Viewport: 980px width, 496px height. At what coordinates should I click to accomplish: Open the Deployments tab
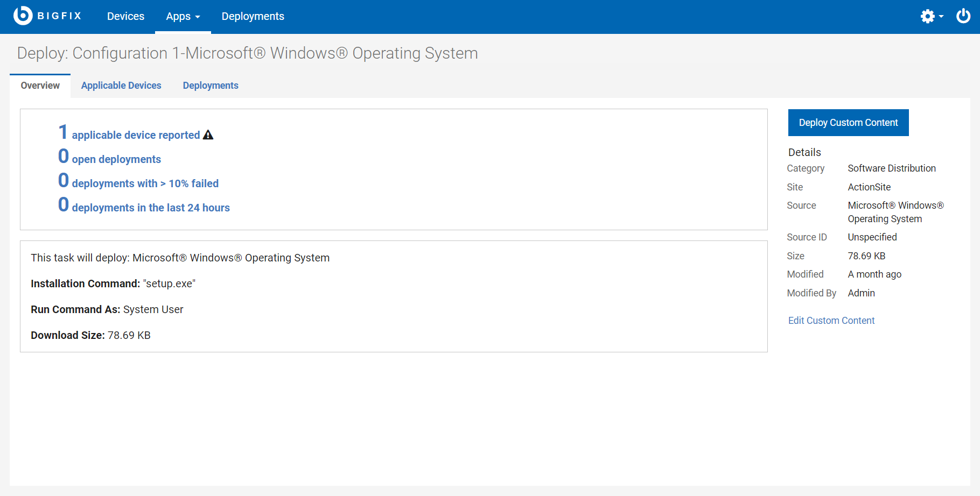pyautogui.click(x=210, y=85)
